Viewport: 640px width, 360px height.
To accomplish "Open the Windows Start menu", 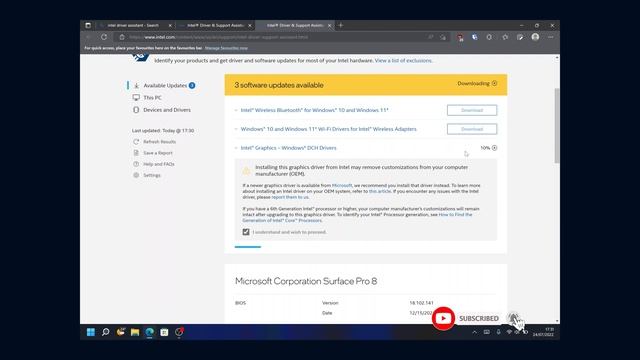I will tap(91, 332).
